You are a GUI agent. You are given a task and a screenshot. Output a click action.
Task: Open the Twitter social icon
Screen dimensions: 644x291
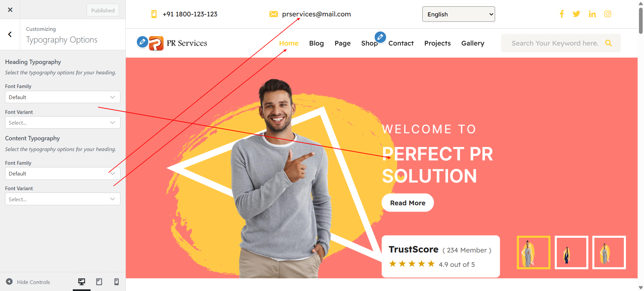[x=576, y=14]
